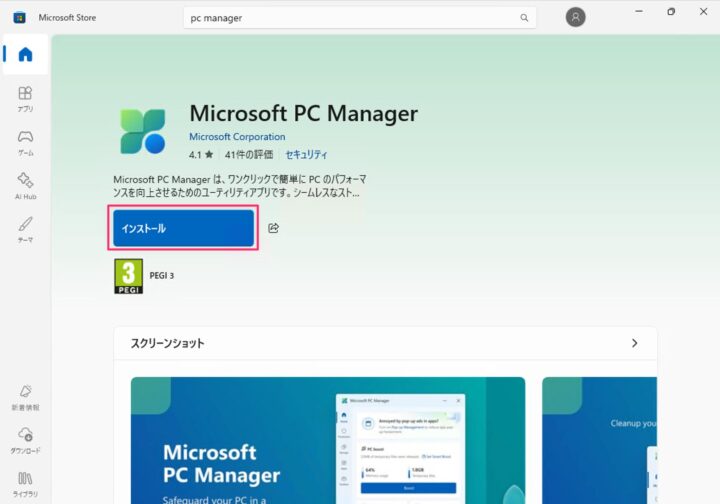
Task: Open ダウンロード (Downloads) in sidebar
Action: click(25, 440)
